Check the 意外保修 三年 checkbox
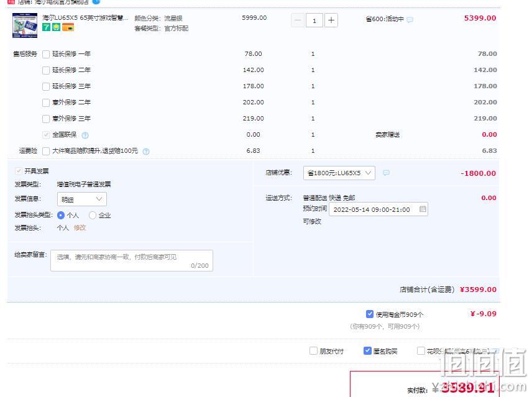 46,119
